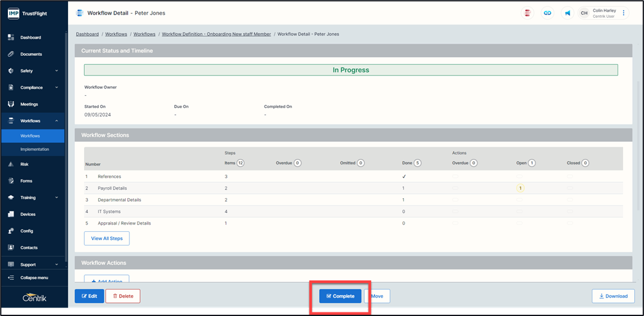Expand the Safety menu
The width and height of the screenshot is (644, 316).
click(x=56, y=71)
